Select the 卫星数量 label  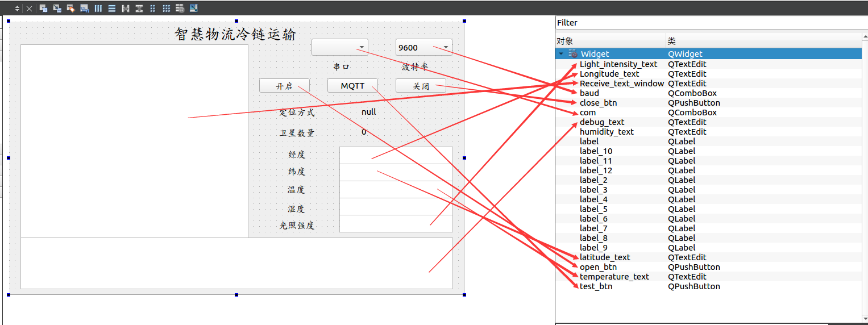(297, 133)
